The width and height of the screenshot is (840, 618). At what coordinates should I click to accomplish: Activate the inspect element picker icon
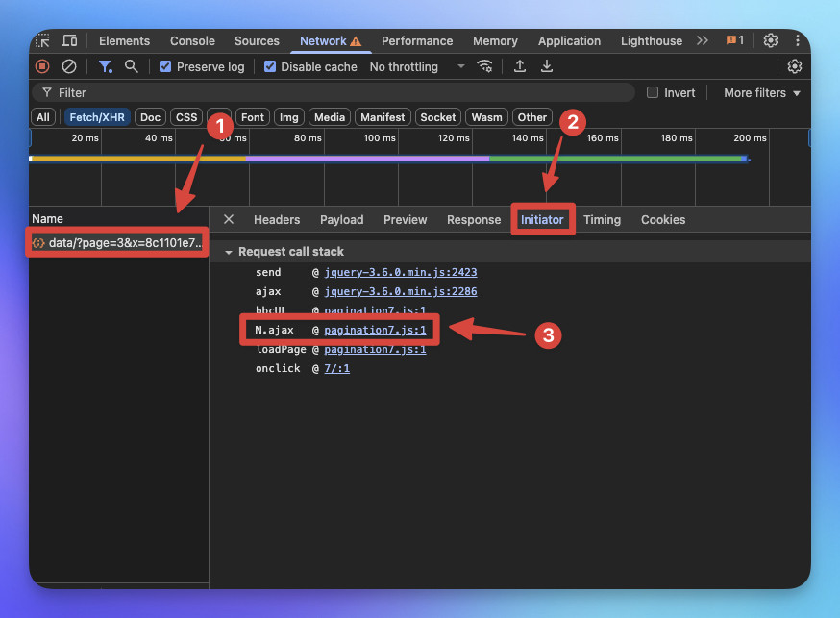pyautogui.click(x=42, y=40)
